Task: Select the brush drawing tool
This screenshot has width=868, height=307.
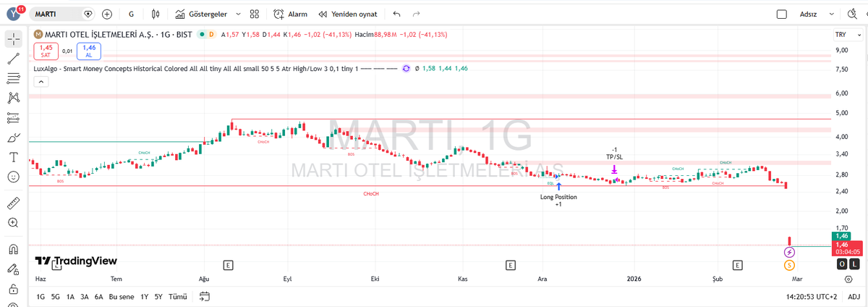Action: (13, 137)
